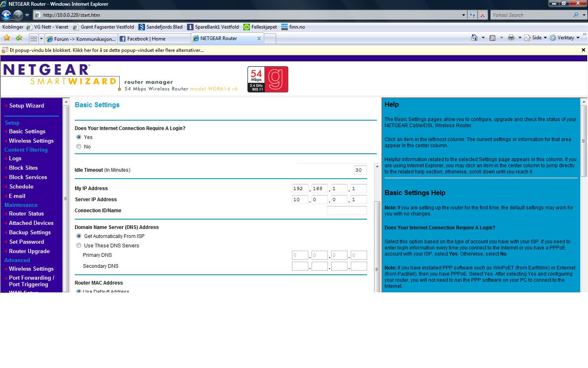
Task: Click the browser Forward arrow button
Action: (18, 15)
